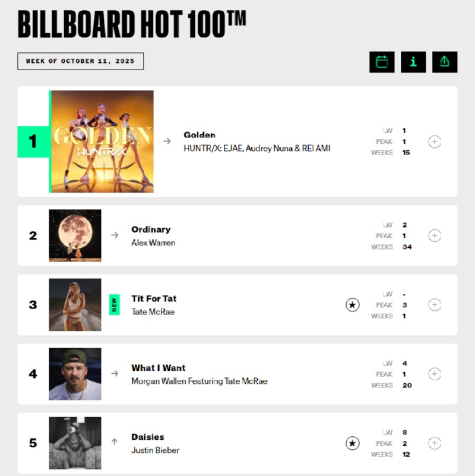Expand the Daisies row plus button
The width and height of the screenshot is (475, 476).
(x=435, y=443)
